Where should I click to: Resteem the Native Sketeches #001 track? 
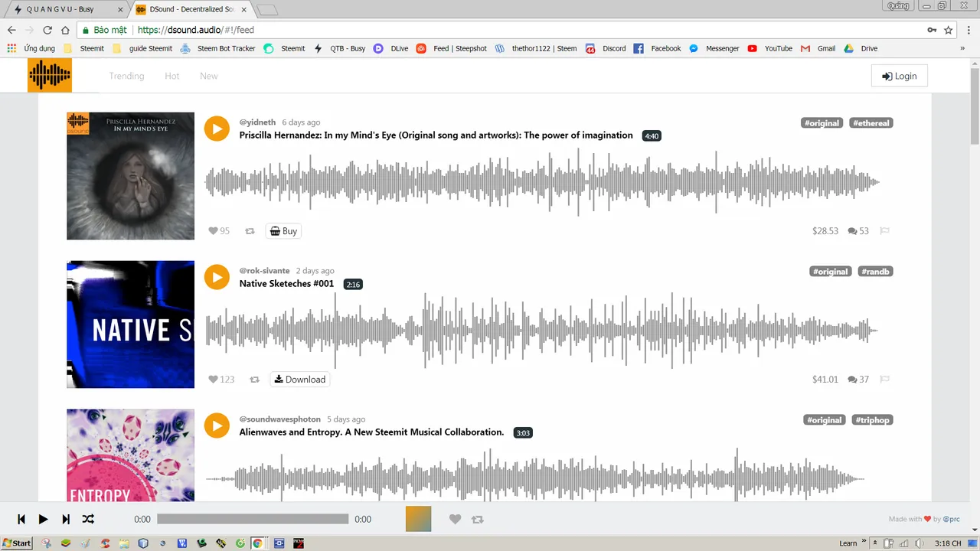tap(255, 380)
